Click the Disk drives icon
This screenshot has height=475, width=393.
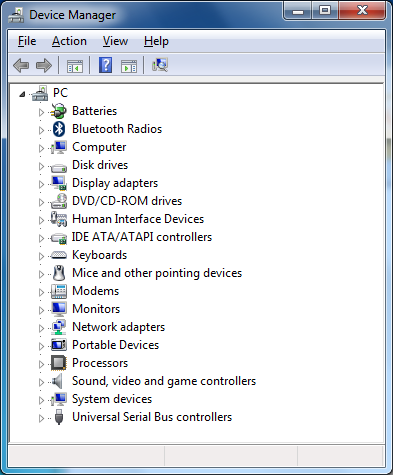tap(59, 167)
